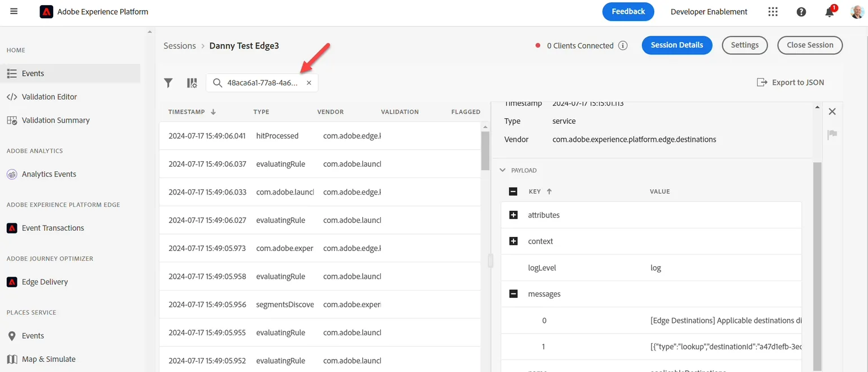Select Events under Home
The image size is (868, 372).
[70, 73]
